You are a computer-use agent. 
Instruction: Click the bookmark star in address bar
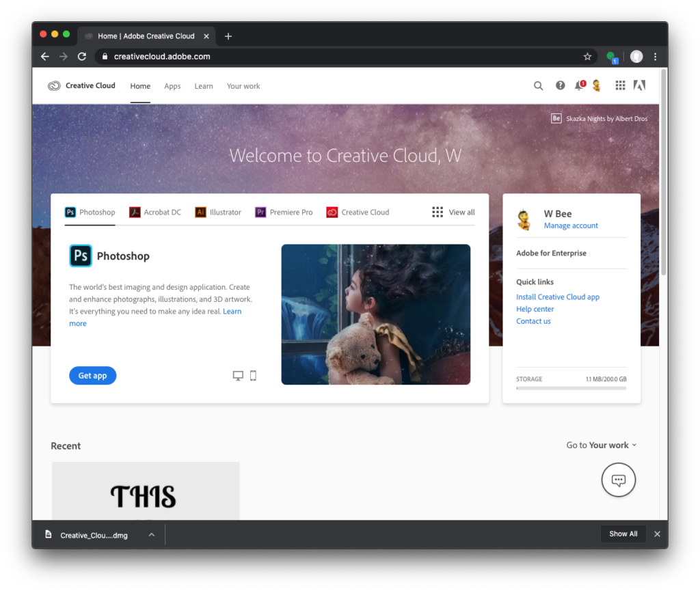click(587, 57)
